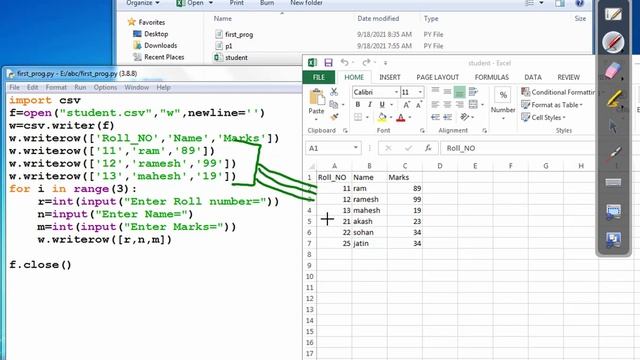Open Recent Places in Explorer Favorites
Screen dimensions: 640x360
click(159, 57)
